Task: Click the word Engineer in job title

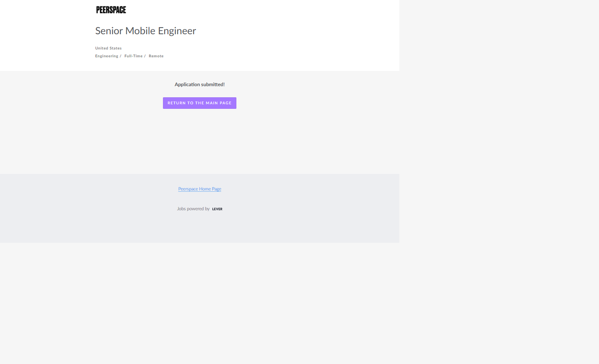Action: tap(177, 31)
